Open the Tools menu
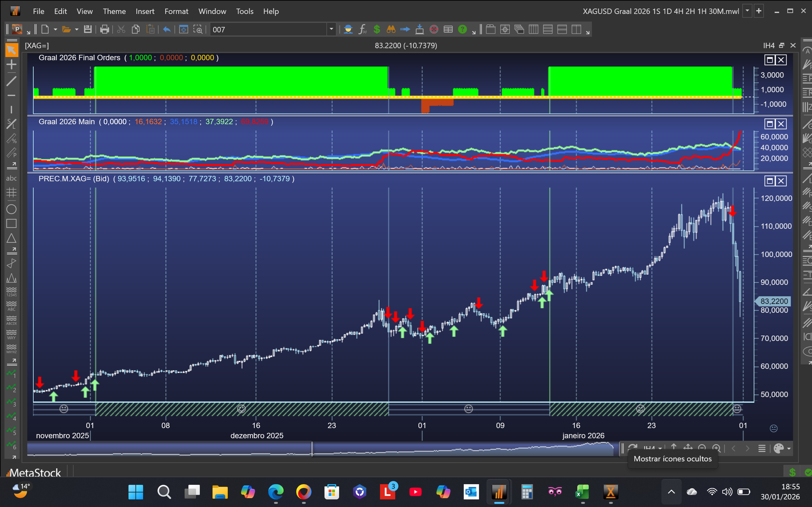 pos(245,11)
